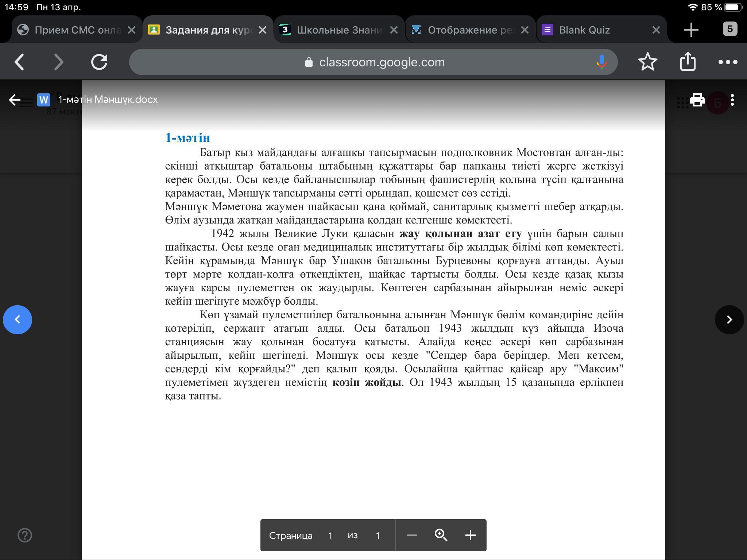The width and height of the screenshot is (747, 560).
Task: Open document viewer three-dot options menu
Action: (x=732, y=100)
